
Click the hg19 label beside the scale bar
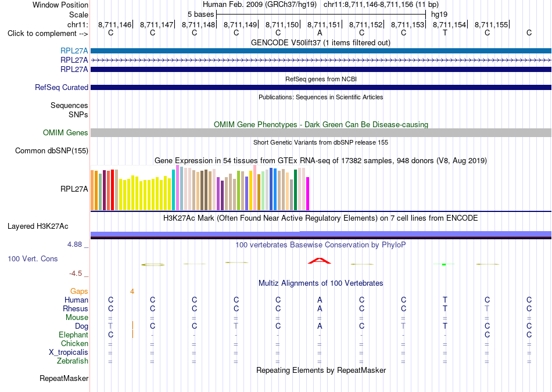439,15
